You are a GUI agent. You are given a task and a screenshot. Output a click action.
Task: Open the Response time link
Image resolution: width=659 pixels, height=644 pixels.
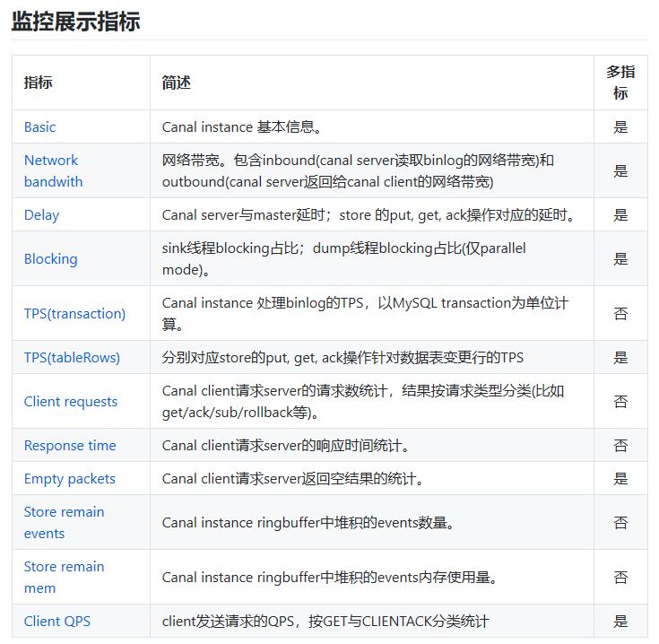70,446
